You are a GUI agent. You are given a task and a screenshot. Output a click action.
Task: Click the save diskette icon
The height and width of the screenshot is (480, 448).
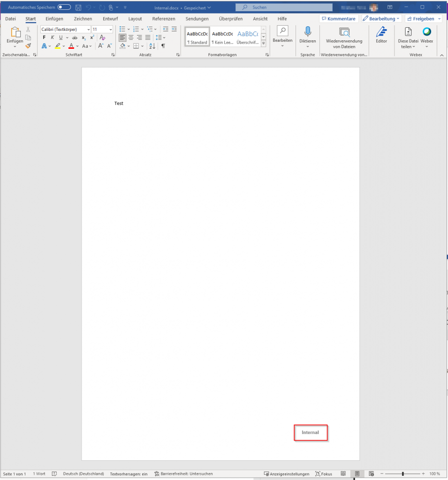(78, 7)
